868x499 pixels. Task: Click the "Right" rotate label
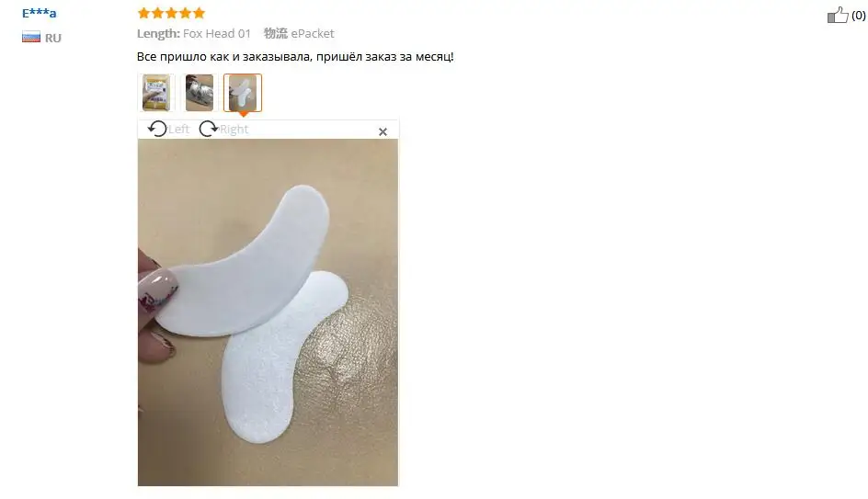pyautogui.click(x=234, y=130)
